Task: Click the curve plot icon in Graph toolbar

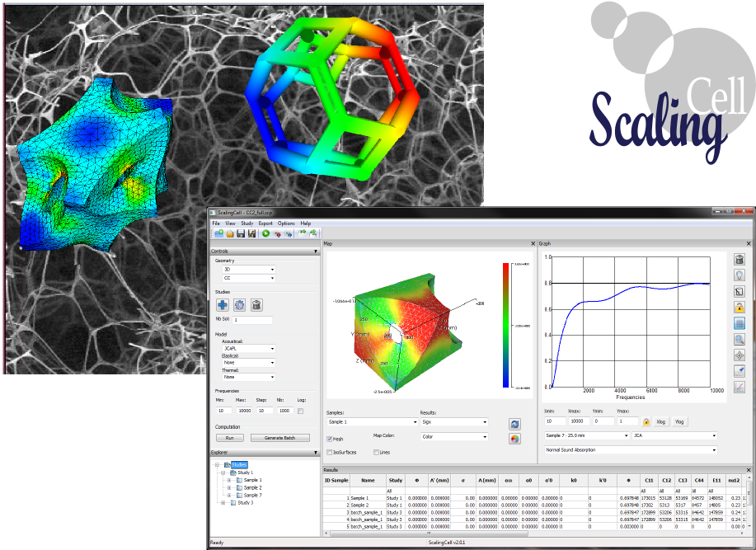Action: point(740,387)
